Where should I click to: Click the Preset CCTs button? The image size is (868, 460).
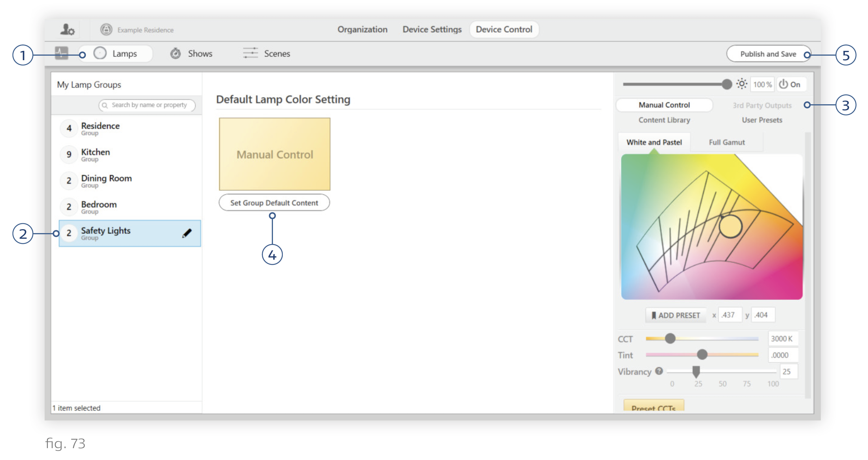(x=653, y=406)
